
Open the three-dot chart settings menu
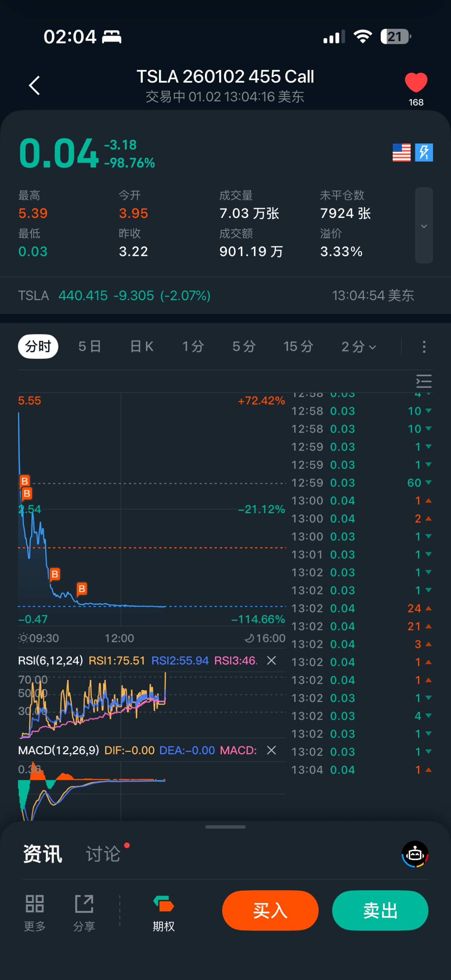[x=424, y=347]
